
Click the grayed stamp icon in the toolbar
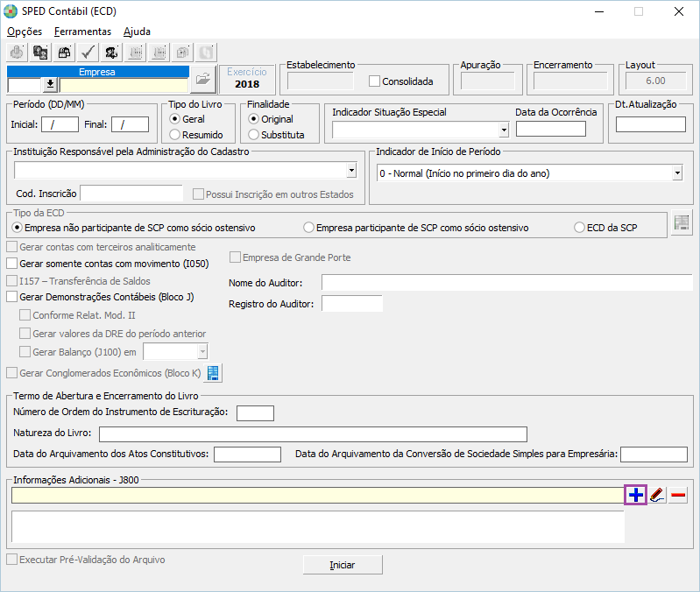[17, 53]
